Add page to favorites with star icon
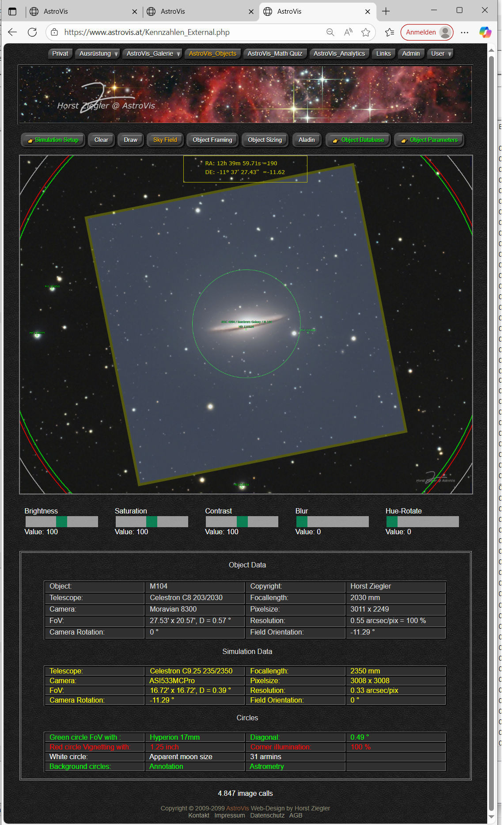Screen dimensions: 504x825 click(365, 32)
